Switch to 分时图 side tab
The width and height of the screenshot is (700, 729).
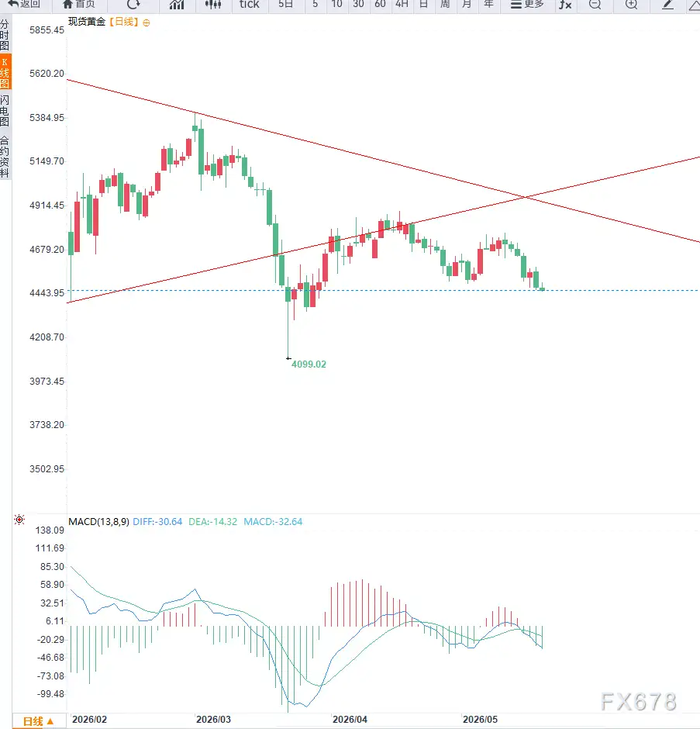point(5,35)
